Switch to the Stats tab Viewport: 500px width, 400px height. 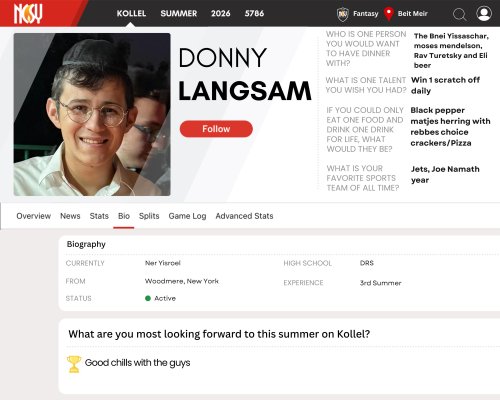pos(99,216)
